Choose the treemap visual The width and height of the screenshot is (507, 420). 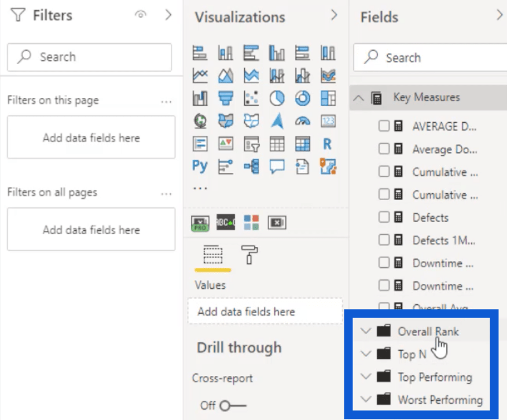(x=328, y=98)
